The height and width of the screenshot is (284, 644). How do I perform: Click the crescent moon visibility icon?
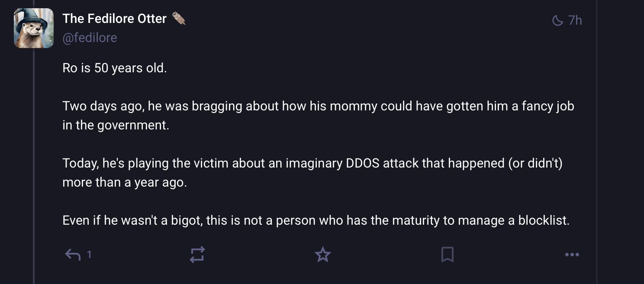[558, 20]
